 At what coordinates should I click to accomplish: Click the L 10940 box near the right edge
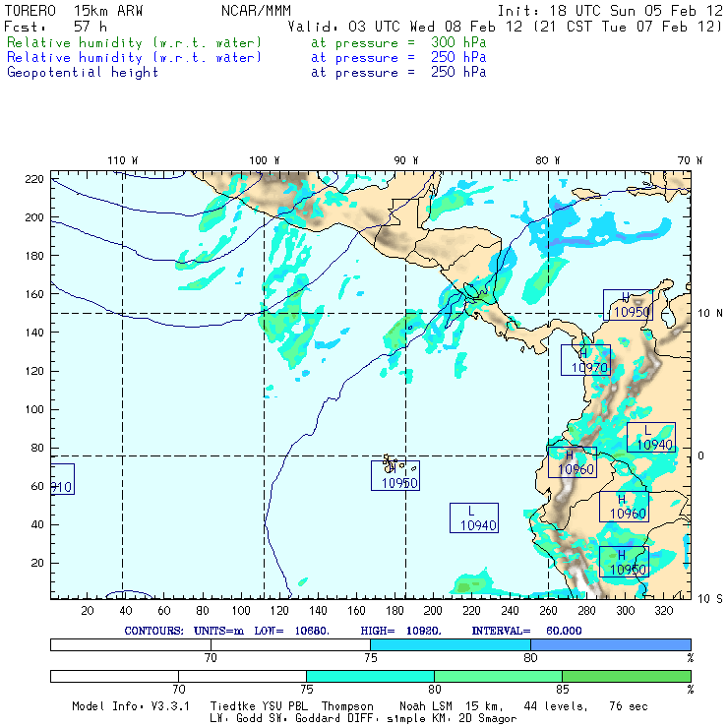pyautogui.click(x=650, y=438)
